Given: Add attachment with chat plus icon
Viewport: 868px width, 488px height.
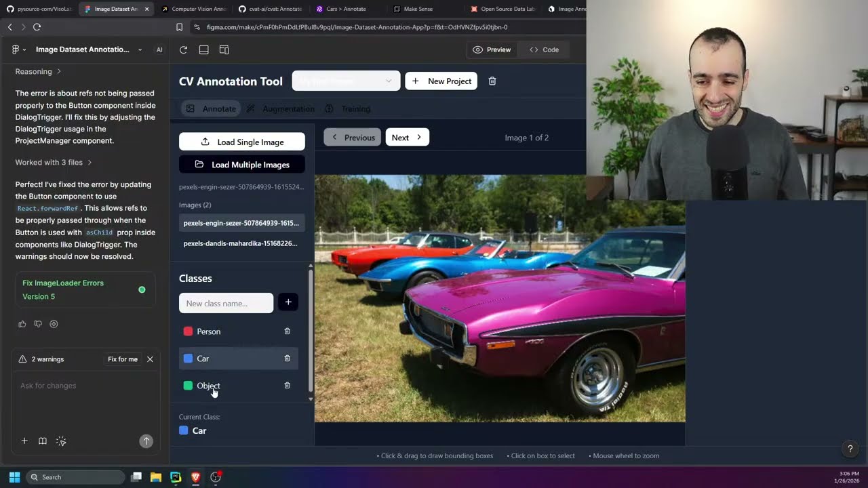Looking at the screenshot, I should [x=24, y=441].
